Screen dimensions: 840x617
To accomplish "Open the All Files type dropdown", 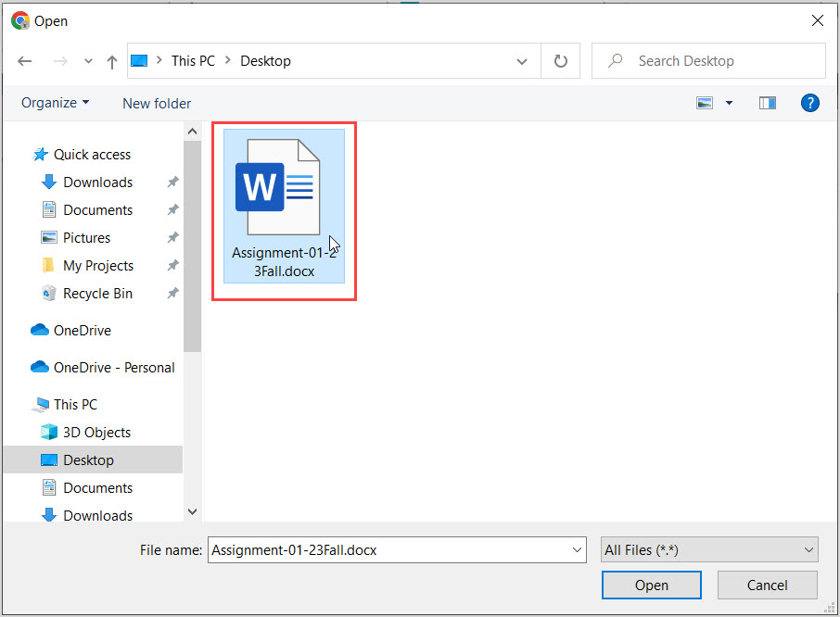I will coord(709,549).
